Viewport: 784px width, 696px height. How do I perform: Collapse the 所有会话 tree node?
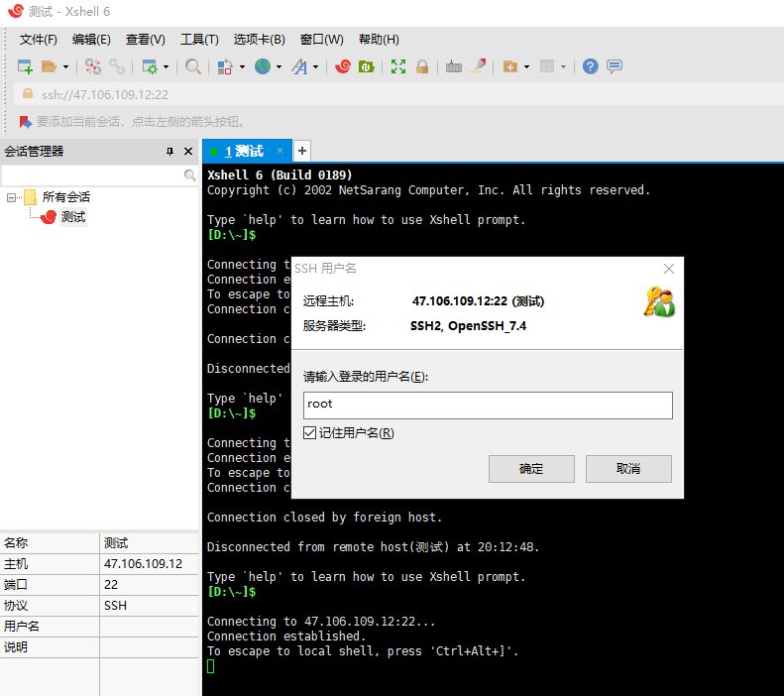pyautogui.click(x=11, y=197)
